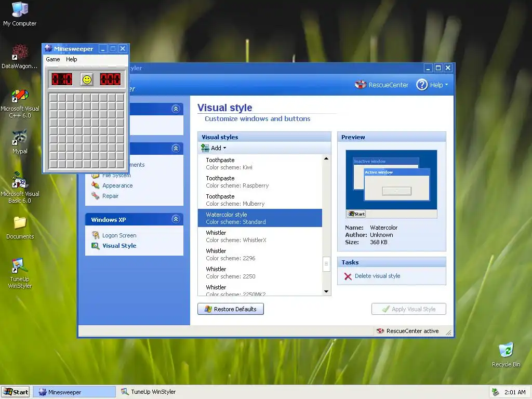The width and height of the screenshot is (532, 399).
Task: Select the DataWagon desktop shortcut
Action: (20, 57)
